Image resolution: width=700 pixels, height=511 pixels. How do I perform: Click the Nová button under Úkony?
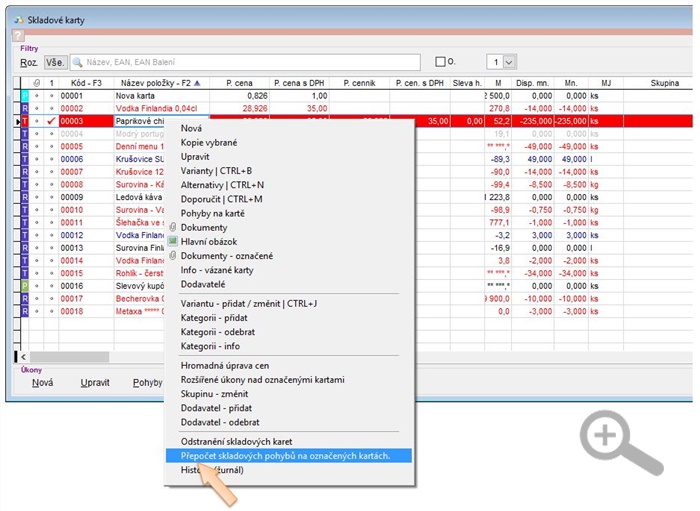click(42, 383)
